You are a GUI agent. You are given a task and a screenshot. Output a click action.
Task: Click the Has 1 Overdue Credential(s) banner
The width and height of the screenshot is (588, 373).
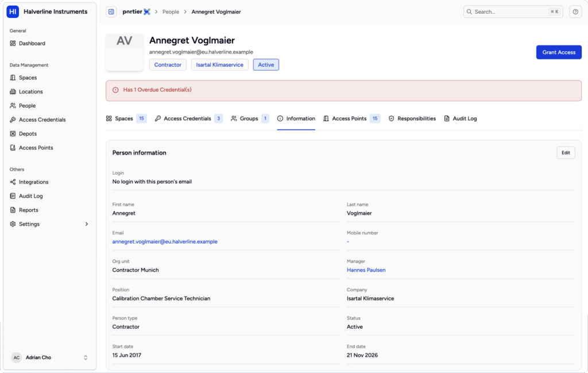[x=343, y=90]
